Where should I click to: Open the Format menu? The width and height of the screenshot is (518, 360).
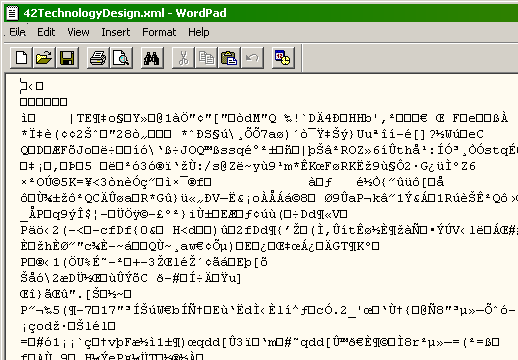point(159,32)
